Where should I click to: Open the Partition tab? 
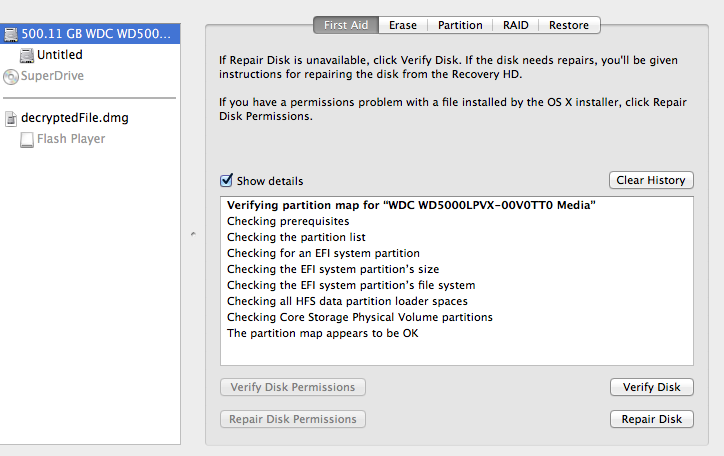click(x=460, y=25)
